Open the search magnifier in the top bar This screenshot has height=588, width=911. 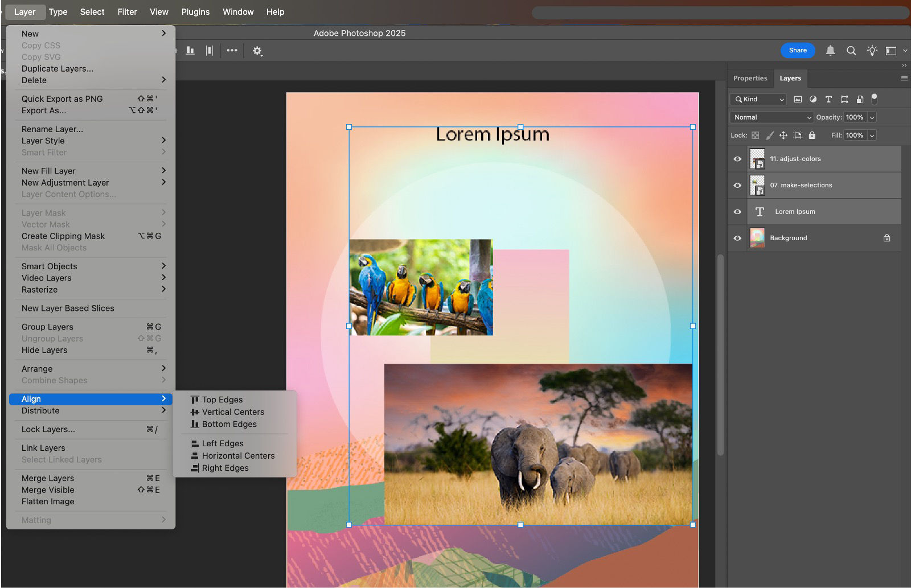coord(851,51)
